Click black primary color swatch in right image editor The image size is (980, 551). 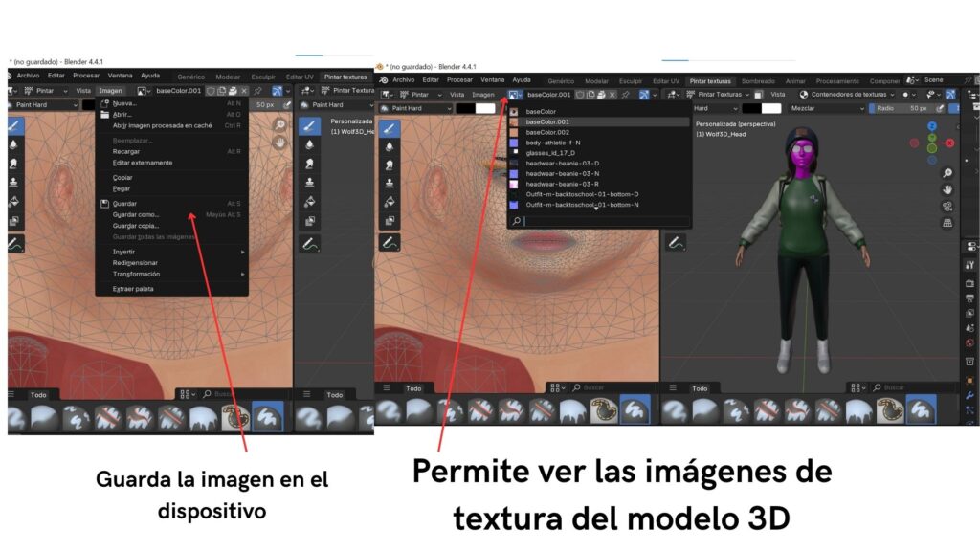click(x=465, y=108)
